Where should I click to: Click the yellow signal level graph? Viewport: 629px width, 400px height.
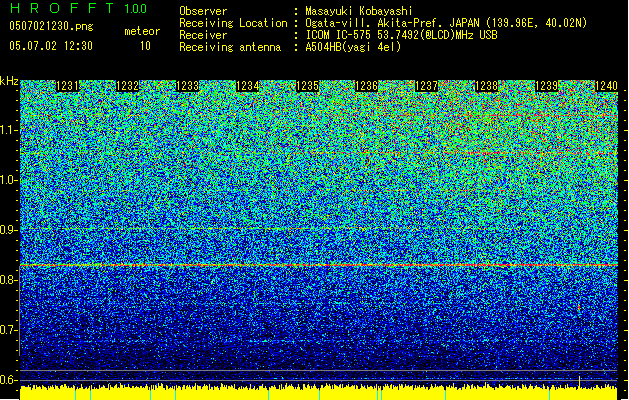(x=319, y=393)
